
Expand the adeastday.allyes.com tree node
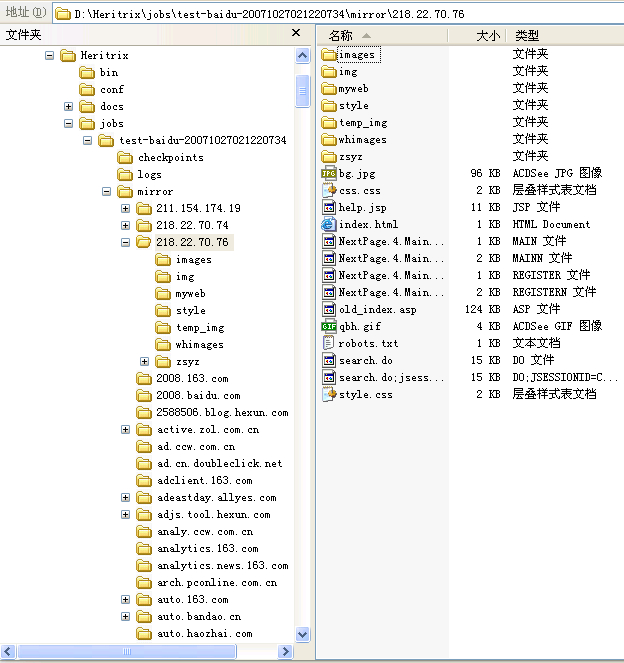click(126, 497)
